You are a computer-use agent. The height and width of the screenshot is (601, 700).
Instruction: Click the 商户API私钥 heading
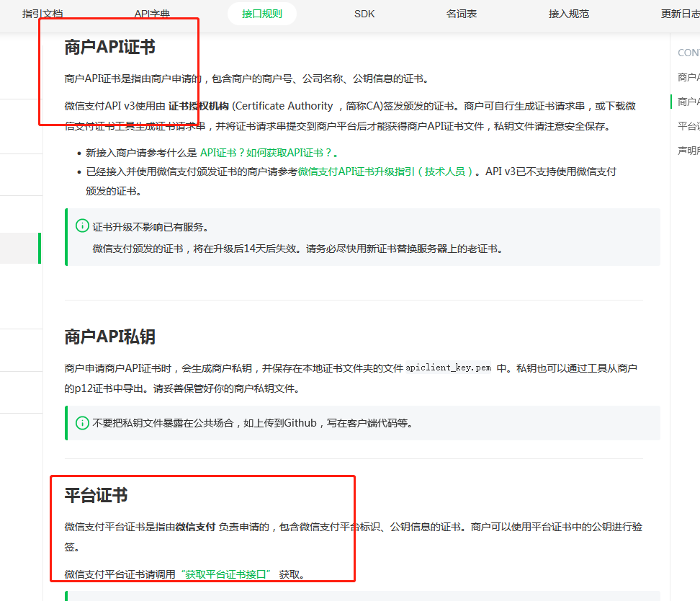[x=109, y=337]
